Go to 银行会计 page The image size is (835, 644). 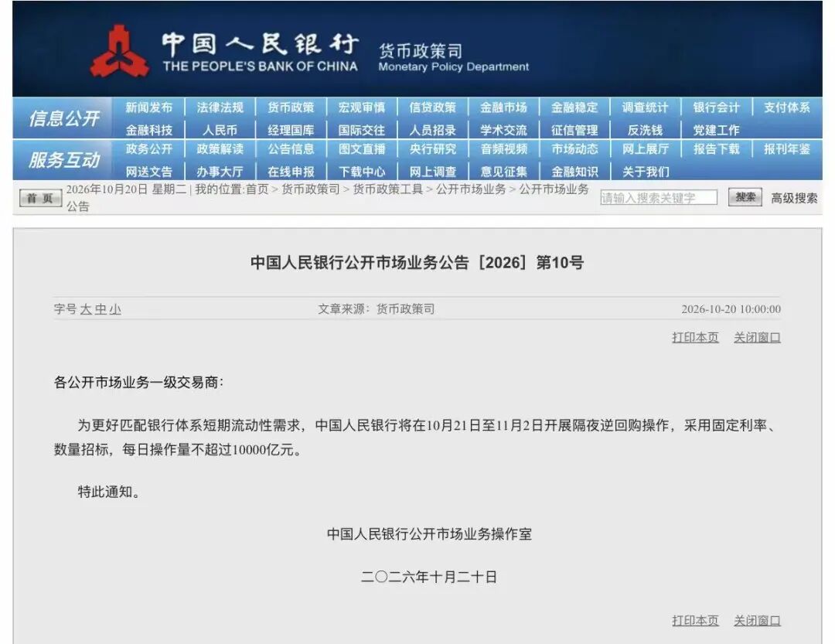716,107
